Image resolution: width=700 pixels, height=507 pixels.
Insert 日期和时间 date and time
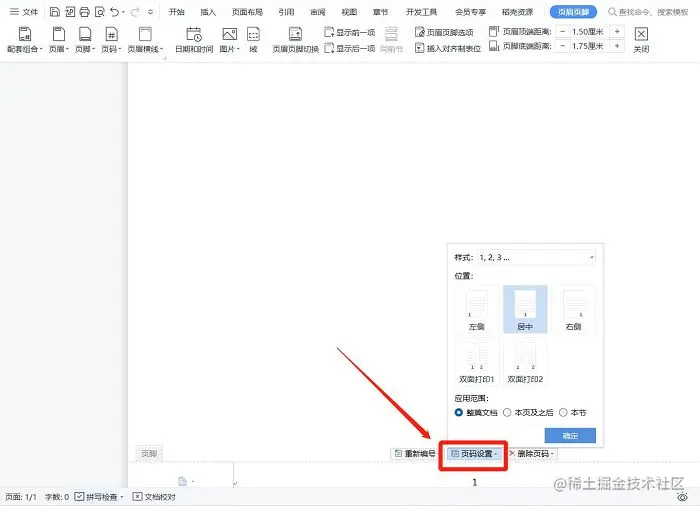point(194,40)
